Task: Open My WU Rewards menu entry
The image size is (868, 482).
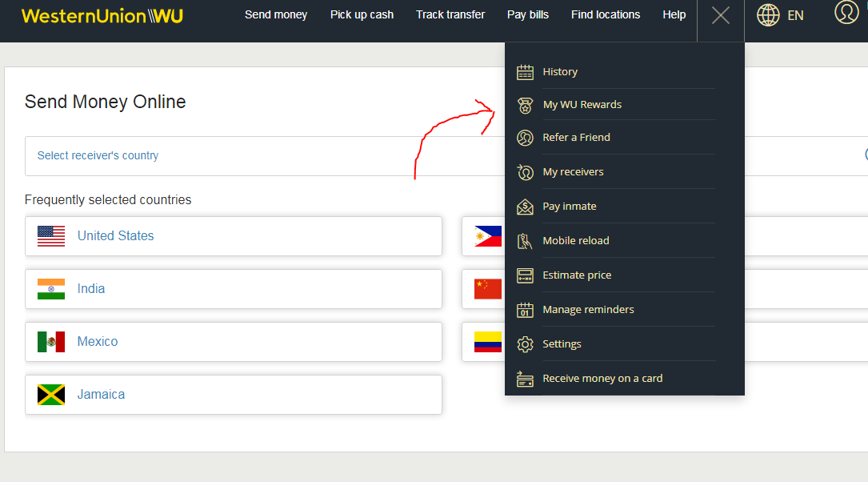Action: point(582,105)
